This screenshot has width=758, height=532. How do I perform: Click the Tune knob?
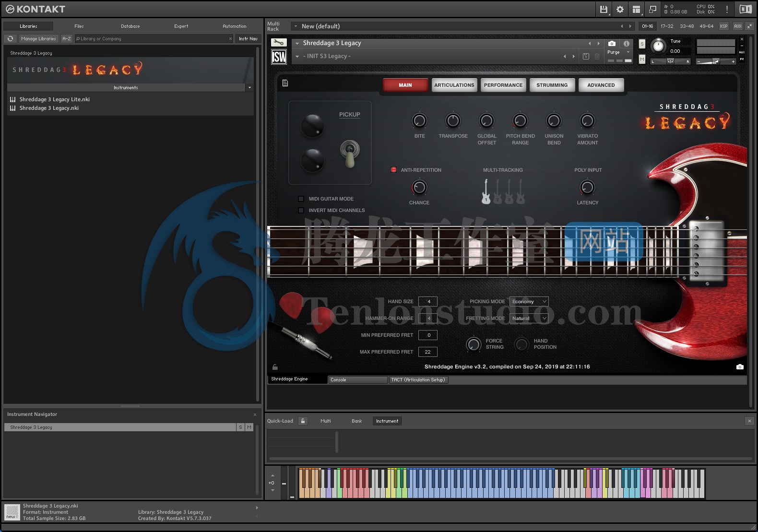[x=659, y=46]
